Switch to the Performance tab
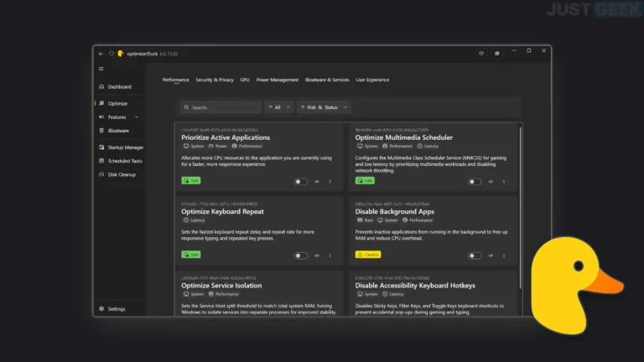This screenshot has width=644, height=362. tap(176, 80)
